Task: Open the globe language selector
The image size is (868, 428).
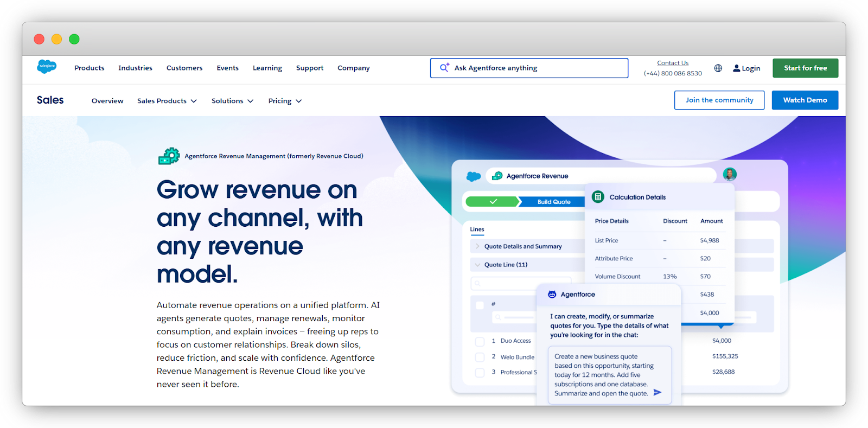Action: [x=718, y=68]
